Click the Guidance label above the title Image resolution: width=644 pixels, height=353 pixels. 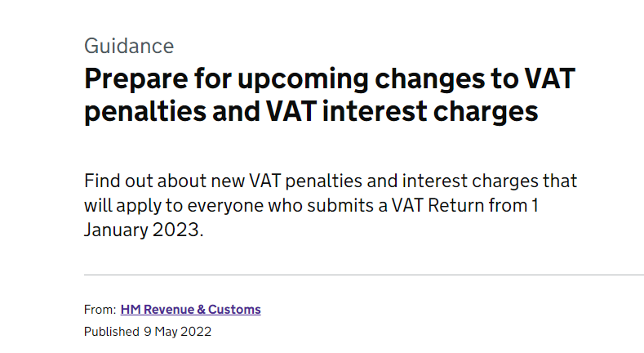pos(129,46)
